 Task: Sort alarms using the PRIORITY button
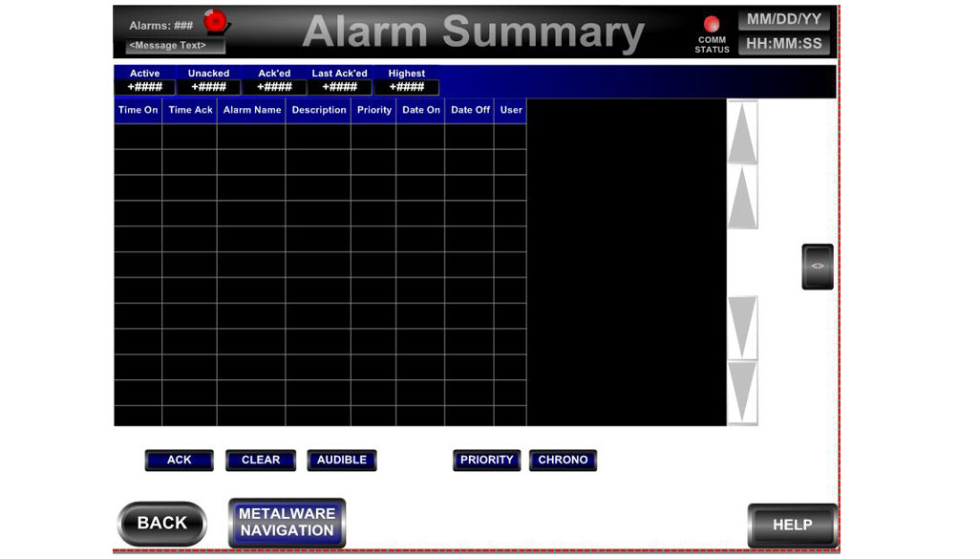pos(487,461)
